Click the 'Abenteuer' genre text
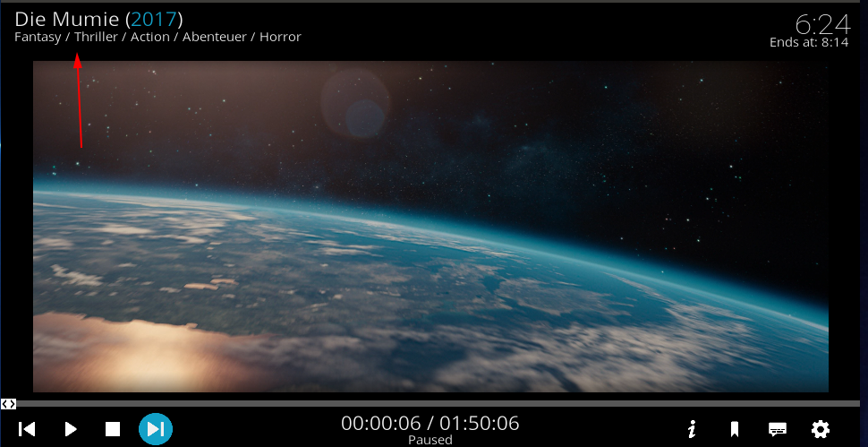This screenshot has width=868, height=447. click(215, 37)
